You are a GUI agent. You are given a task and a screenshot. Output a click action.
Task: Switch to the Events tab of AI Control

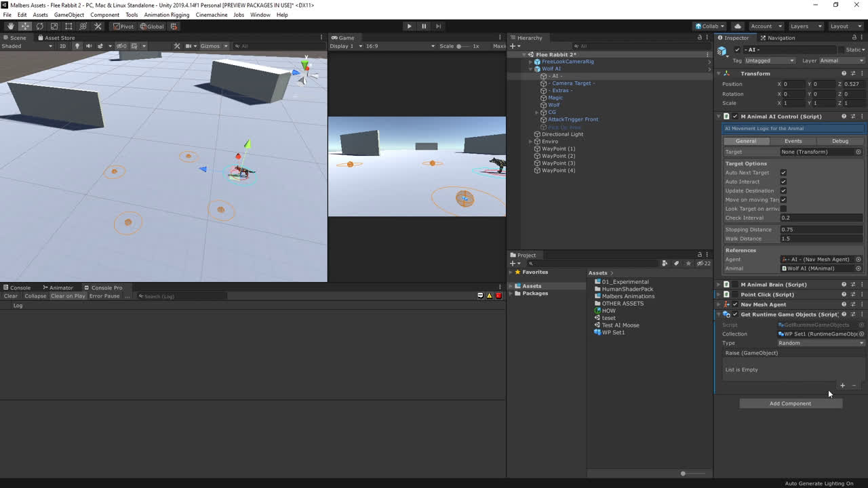pyautogui.click(x=793, y=141)
